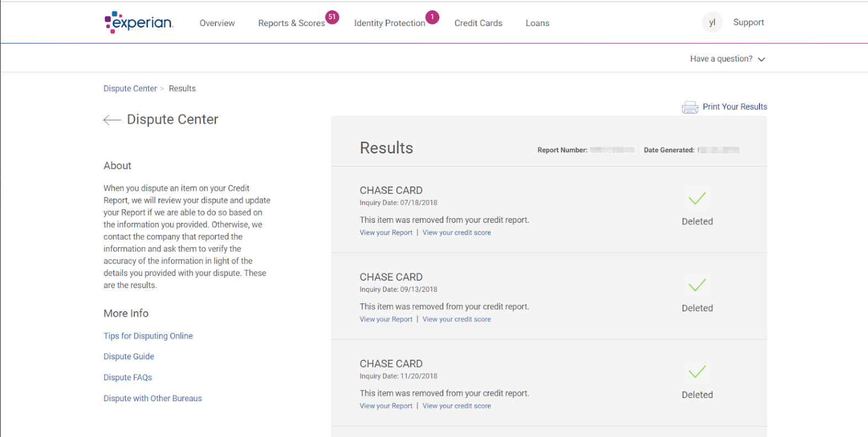Click the Date Generated label
This screenshot has width=868, height=437.
(669, 150)
